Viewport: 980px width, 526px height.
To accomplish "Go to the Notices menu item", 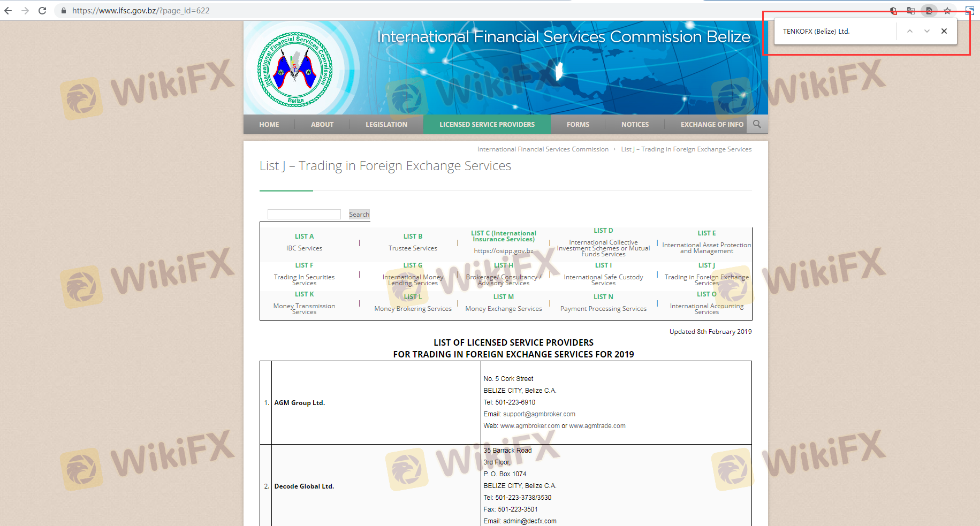I will 635,124.
